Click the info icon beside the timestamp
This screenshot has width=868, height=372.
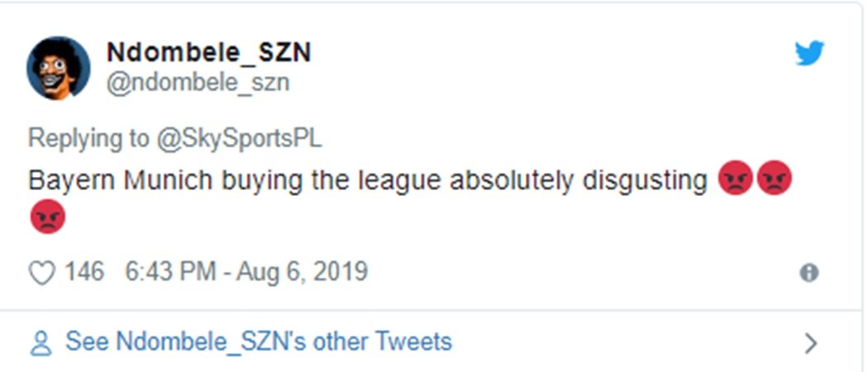click(x=809, y=273)
